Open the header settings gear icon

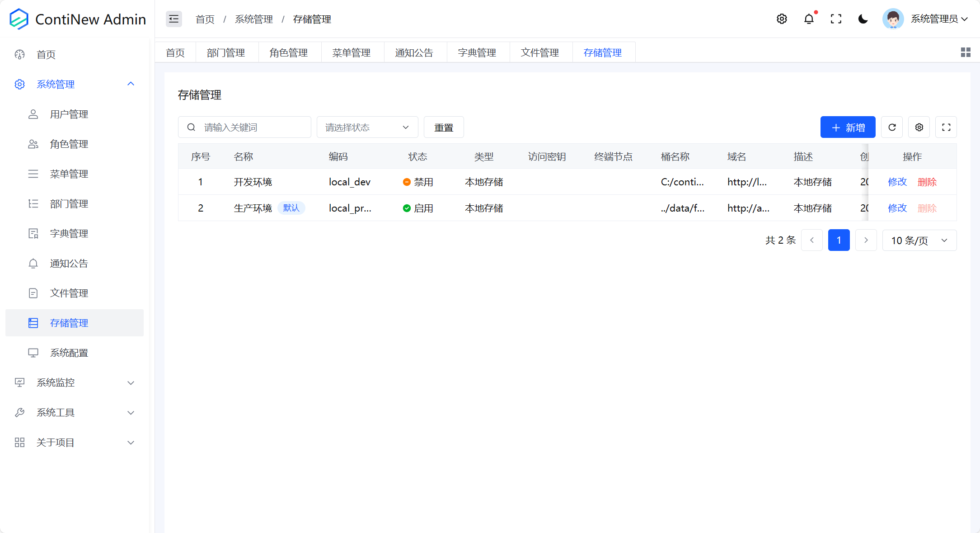pyautogui.click(x=782, y=19)
